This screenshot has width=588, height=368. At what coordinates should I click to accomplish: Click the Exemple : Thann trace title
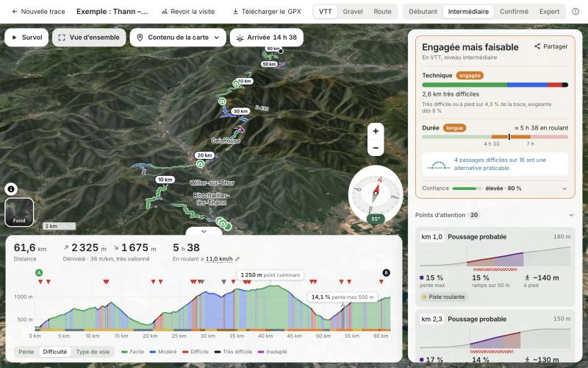coord(112,12)
